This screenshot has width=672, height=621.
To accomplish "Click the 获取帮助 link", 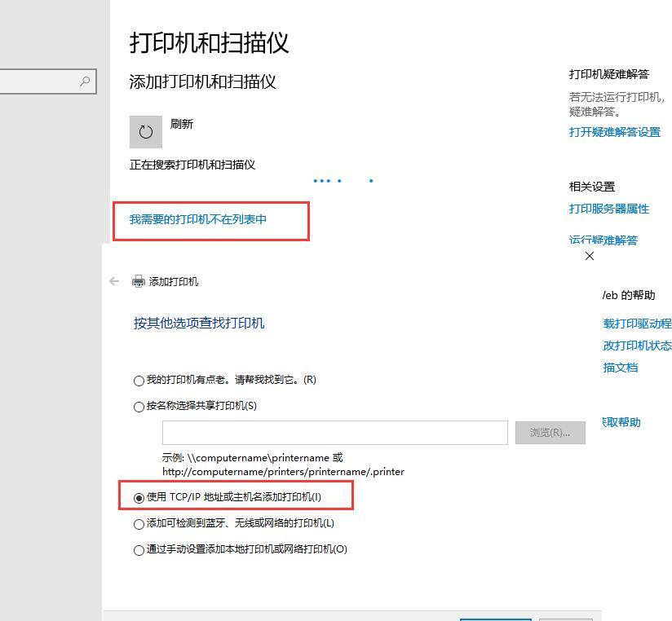I will pyautogui.click(x=621, y=422).
